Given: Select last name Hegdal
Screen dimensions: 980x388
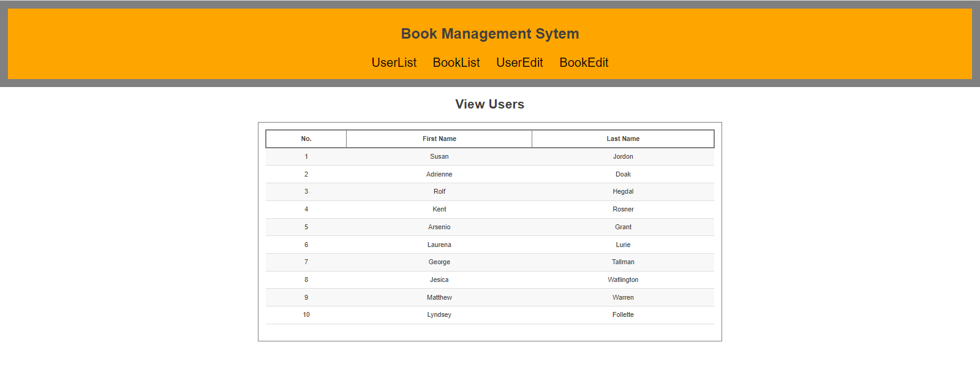Looking at the screenshot, I should pos(623,191).
